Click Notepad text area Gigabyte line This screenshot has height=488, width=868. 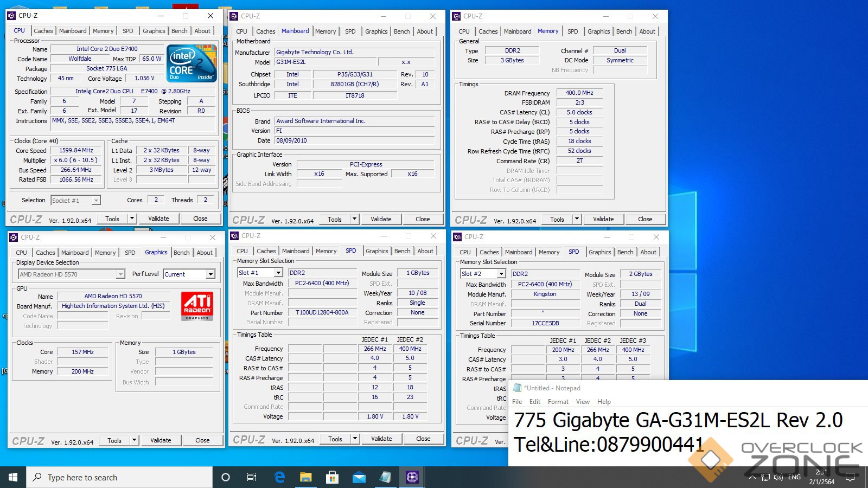pyautogui.click(x=678, y=421)
